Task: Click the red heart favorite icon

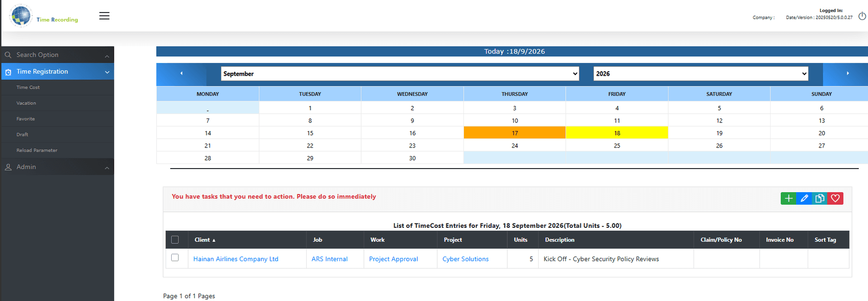Action: [835, 198]
